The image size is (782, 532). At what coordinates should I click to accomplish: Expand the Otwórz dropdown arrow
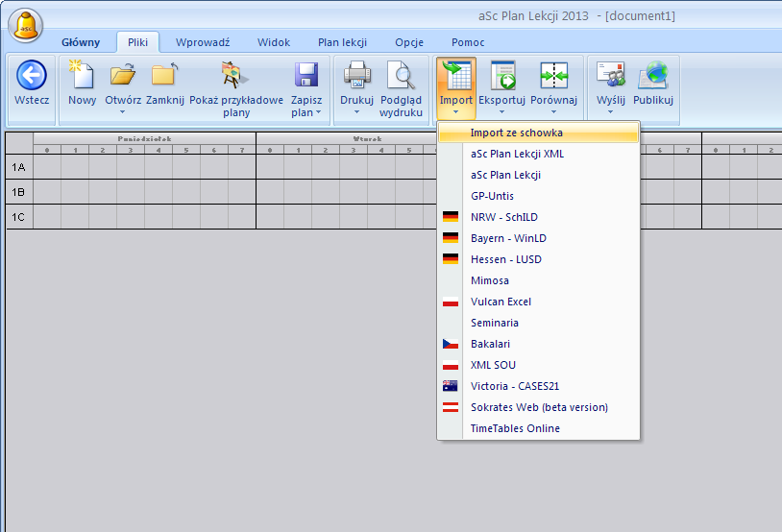click(123, 112)
